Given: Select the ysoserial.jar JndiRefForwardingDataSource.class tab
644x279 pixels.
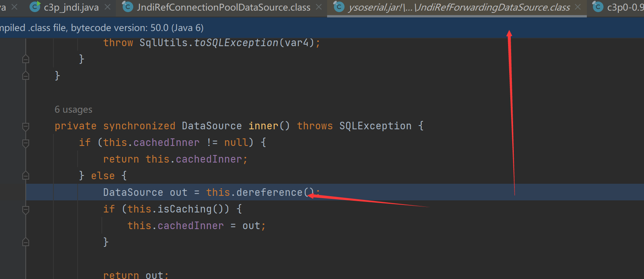Looking at the screenshot, I should click(x=459, y=8).
